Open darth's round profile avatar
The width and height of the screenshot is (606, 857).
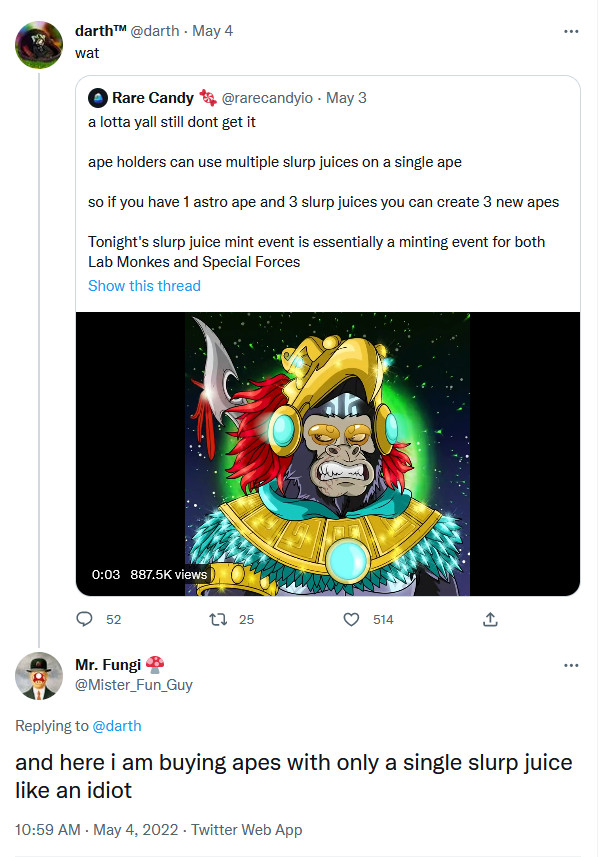pyautogui.click(x=39, y=45)
